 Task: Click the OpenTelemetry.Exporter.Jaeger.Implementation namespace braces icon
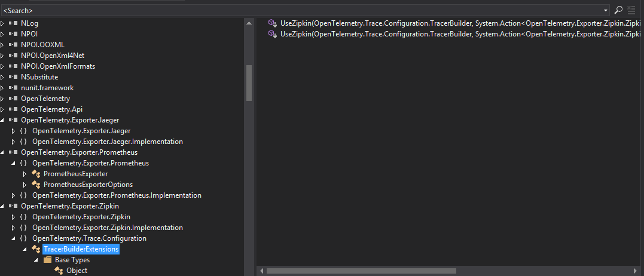pos(24,142)
